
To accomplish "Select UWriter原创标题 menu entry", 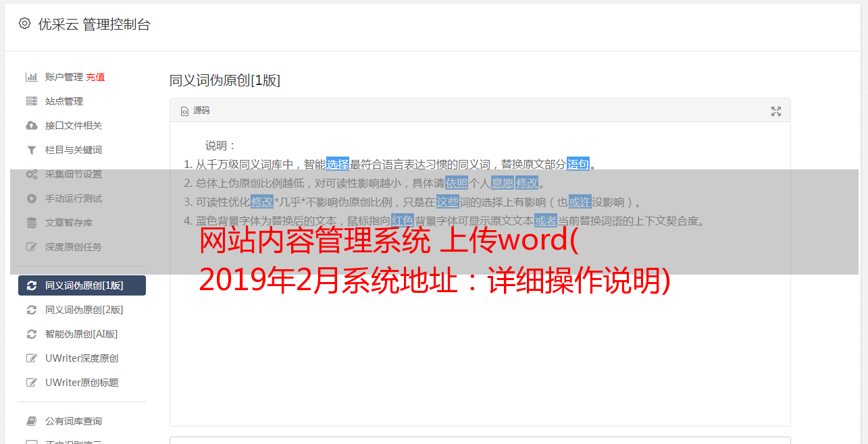I will click(82, 383).
